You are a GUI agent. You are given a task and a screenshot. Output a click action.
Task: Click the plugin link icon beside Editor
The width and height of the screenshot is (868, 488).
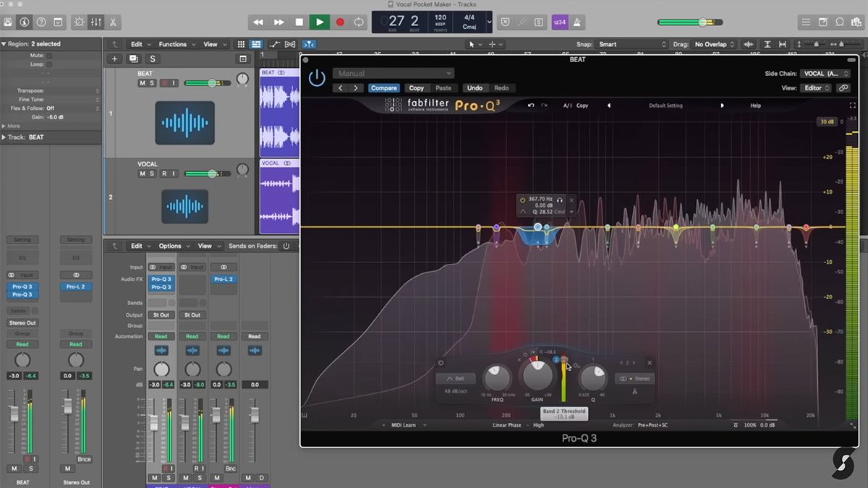point(843,88)
